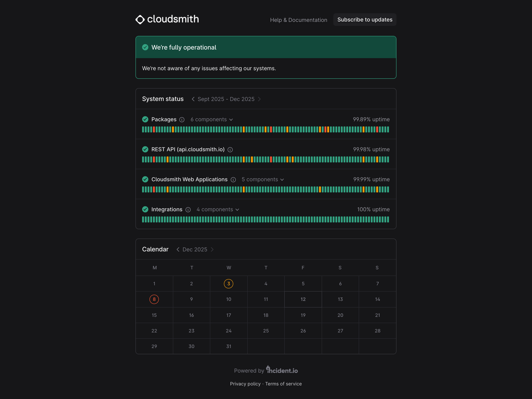Image resolution: width=532 pixels, height=399 pixels.
Task: Show REST API info icon
Action: click(230, 150)
